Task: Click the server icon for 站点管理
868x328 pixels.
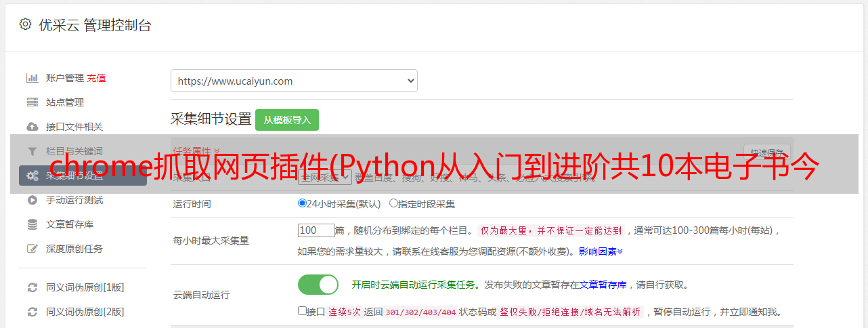Action: coord(32,102)
